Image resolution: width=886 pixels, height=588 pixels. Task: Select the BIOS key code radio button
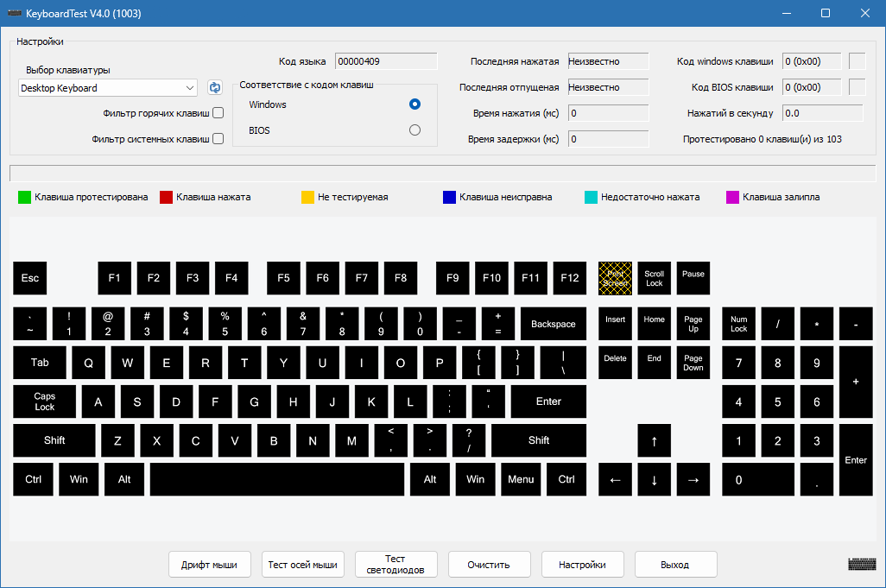click(415, 130)
